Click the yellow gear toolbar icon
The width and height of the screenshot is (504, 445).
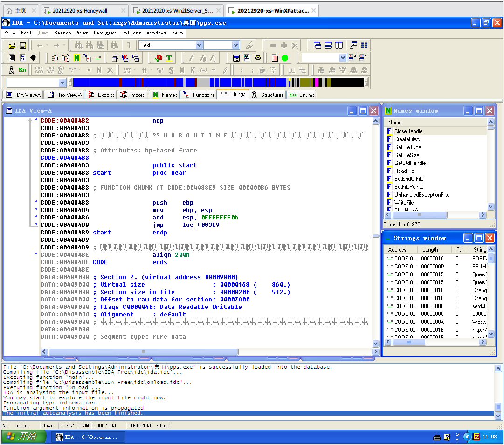(x=258, y=58)
